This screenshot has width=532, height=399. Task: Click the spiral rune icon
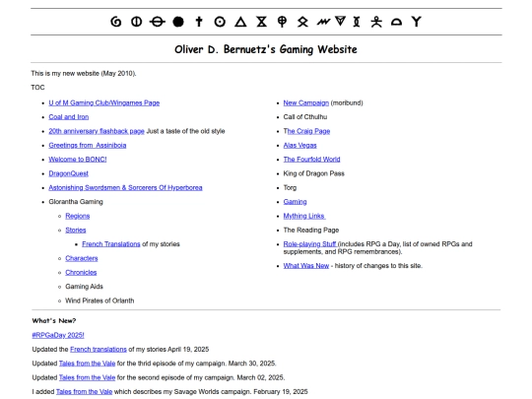point(116,22)
